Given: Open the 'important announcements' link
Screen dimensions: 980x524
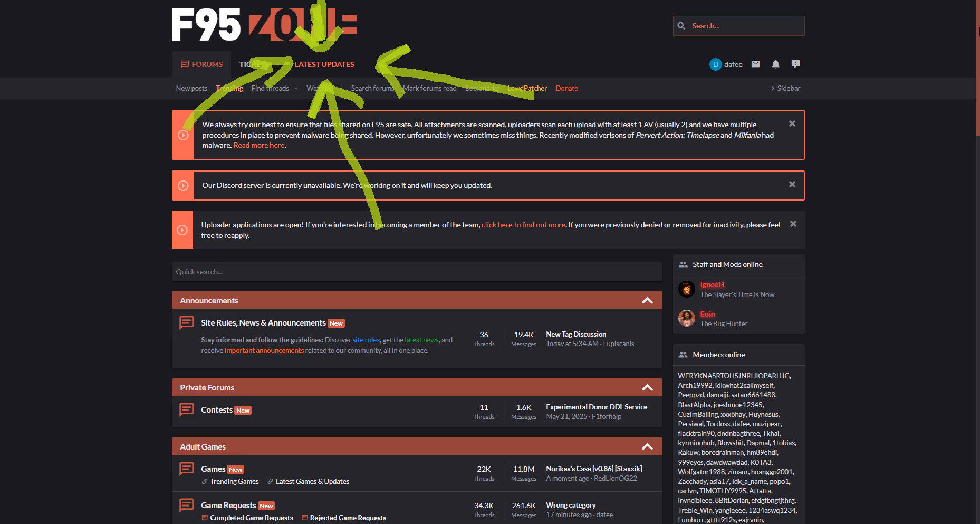Looking at the screenshot, I should 264,350.
